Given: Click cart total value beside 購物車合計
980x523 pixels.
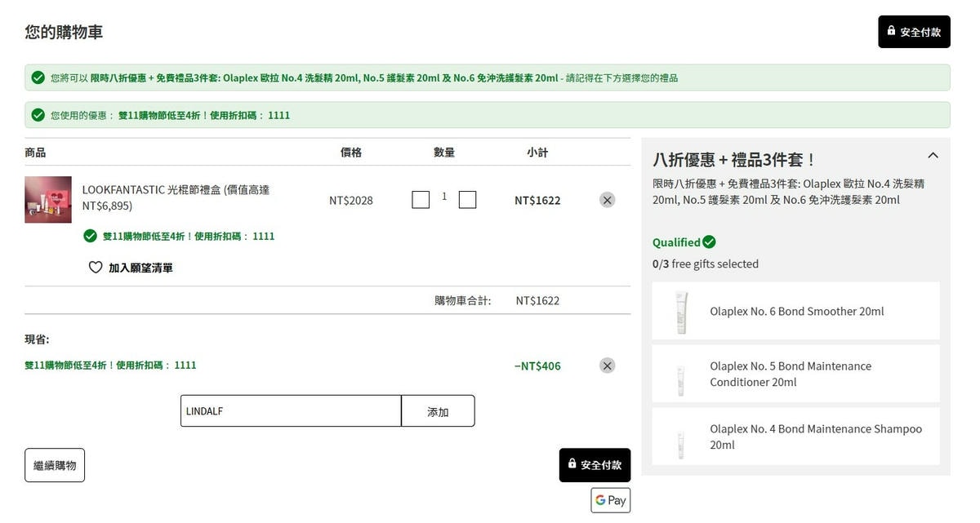Looking at the screenshot, I should [537, 300].
